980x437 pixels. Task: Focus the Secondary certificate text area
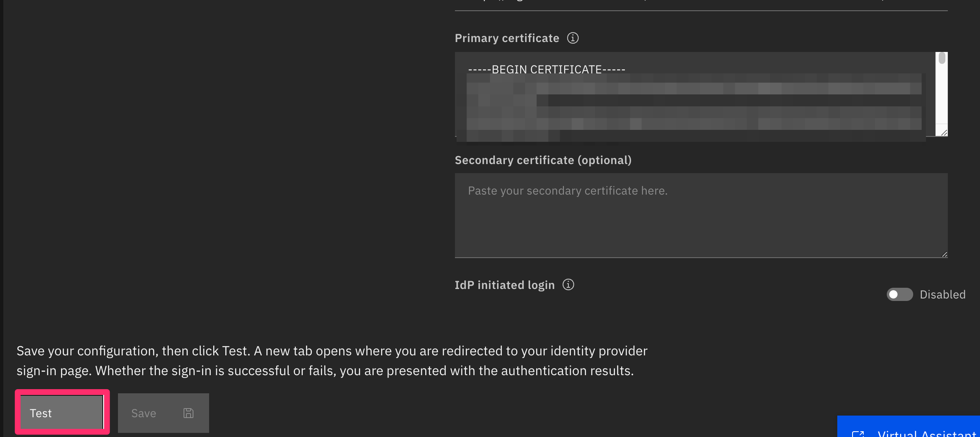point(701,215)
